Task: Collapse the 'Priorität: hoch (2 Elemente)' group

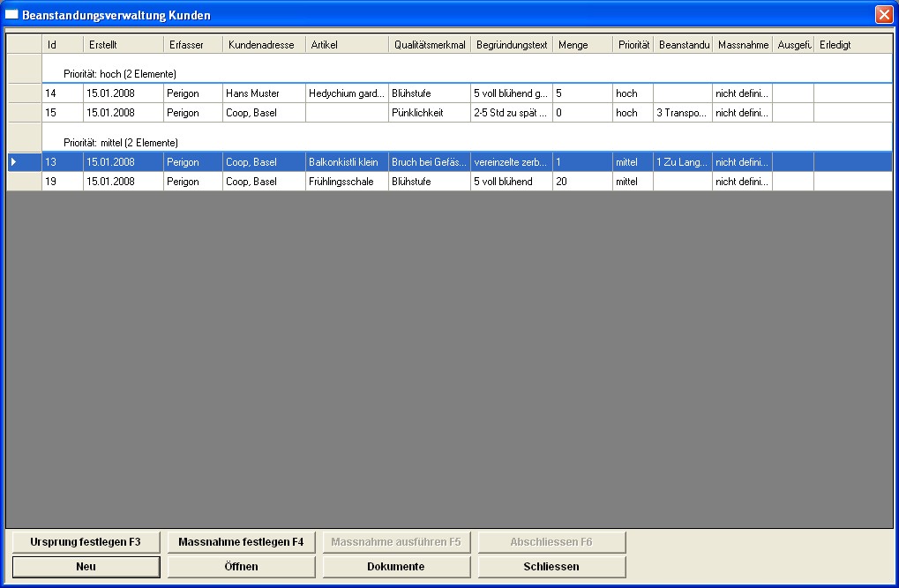Action: (x=467, y=69)
